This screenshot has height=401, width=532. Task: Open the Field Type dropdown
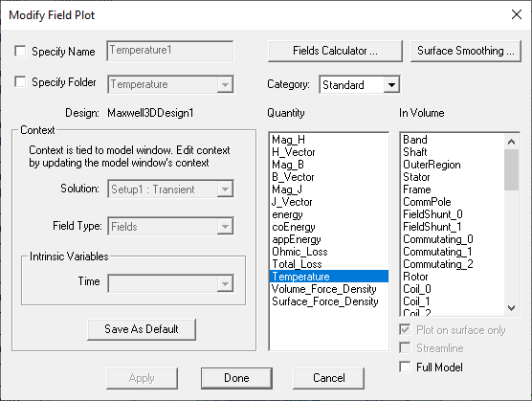225,226
